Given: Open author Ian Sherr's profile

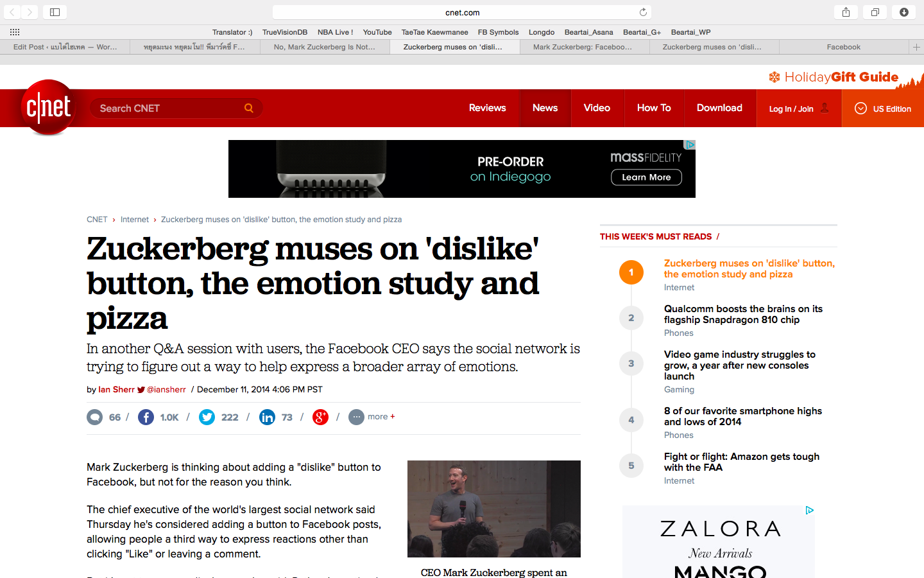Looking at the screenshot, I should coord(116,390).
